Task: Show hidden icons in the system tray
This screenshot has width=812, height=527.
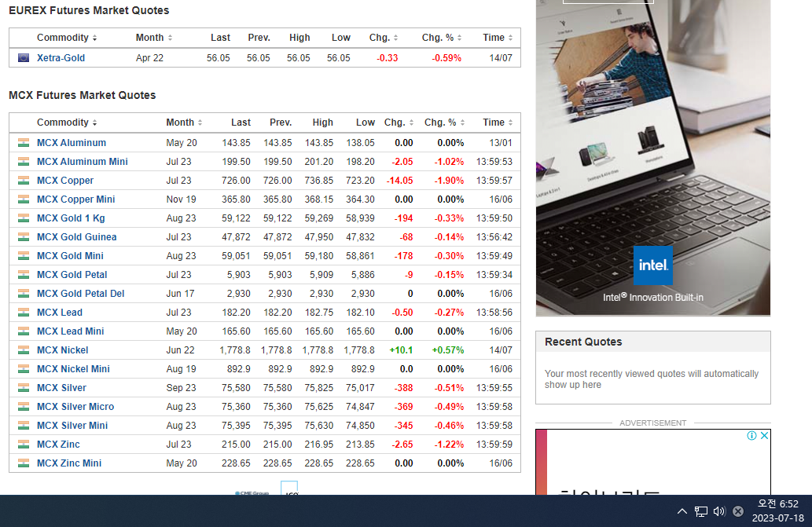Action: click(682, 511)
